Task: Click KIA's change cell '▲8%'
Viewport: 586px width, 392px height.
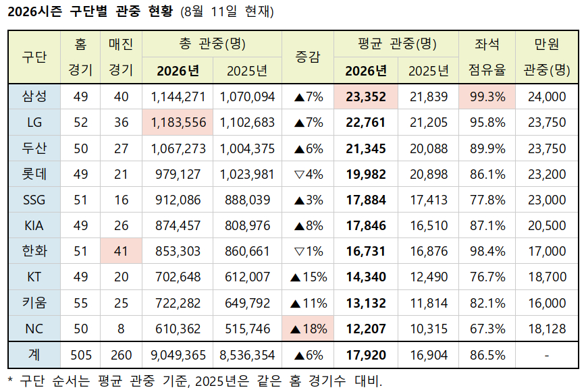Action: click(x=309, y=225)
